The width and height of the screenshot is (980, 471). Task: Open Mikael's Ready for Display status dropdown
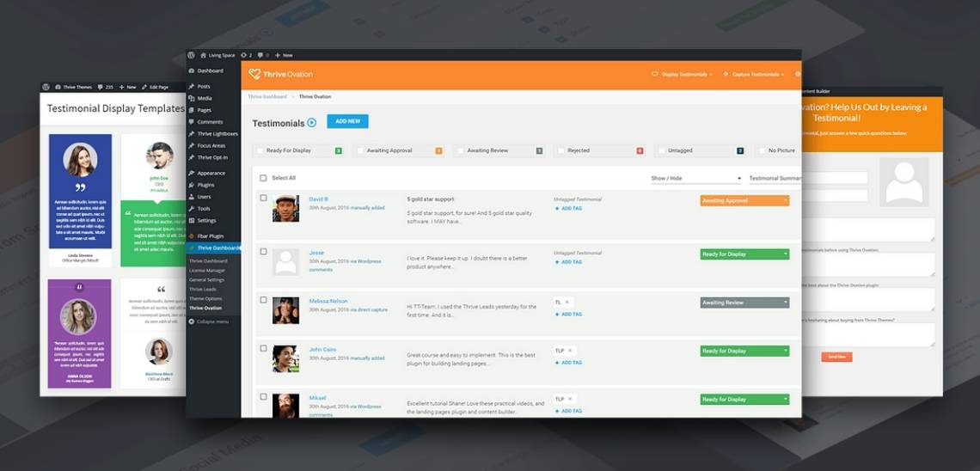744,399
